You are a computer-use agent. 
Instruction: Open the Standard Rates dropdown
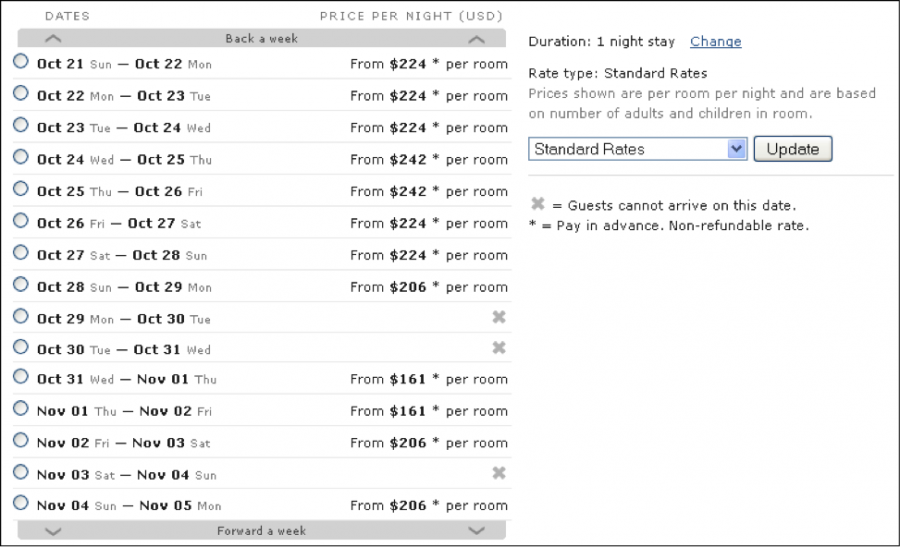pyautogui.click(x=638, y=149)
